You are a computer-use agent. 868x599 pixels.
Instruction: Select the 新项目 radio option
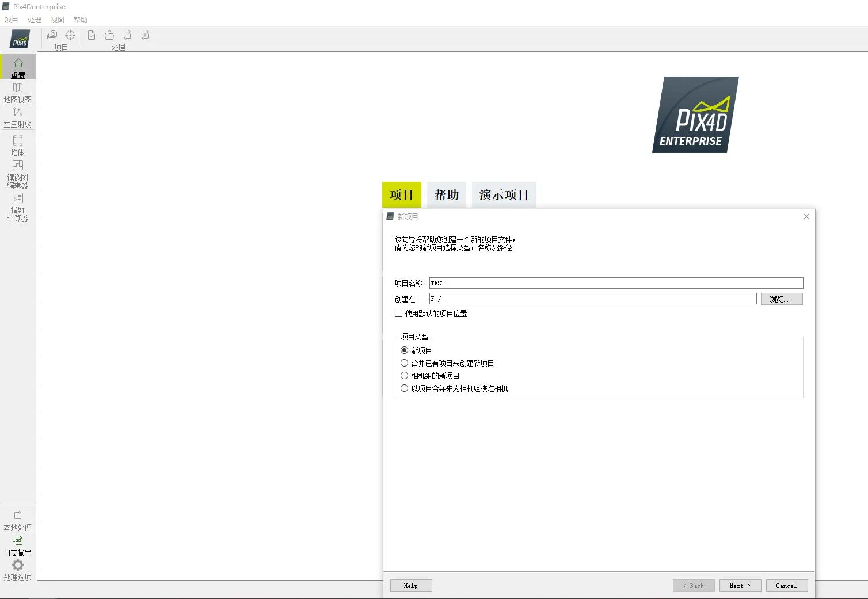click(x=404, y=350)
